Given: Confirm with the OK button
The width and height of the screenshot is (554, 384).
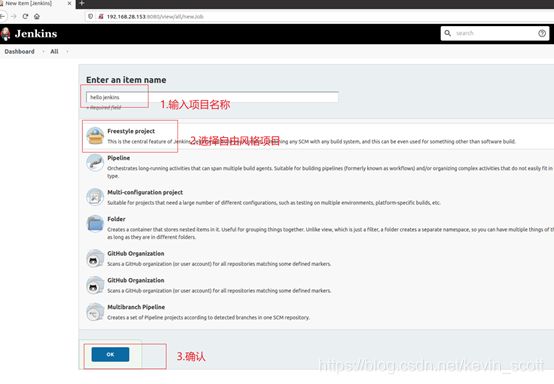Looking at the screenshot, I should coord(110,354).
